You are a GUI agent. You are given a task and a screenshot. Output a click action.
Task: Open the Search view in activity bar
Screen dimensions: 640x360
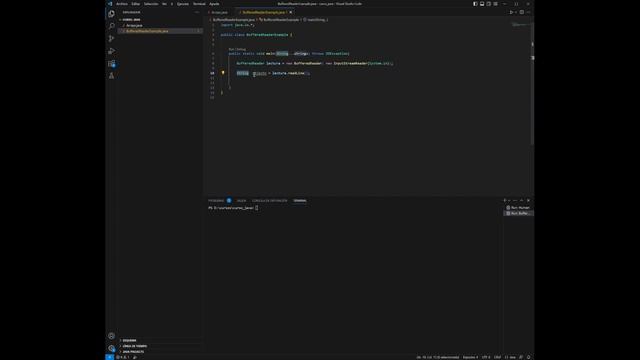[x=111, y=26]
